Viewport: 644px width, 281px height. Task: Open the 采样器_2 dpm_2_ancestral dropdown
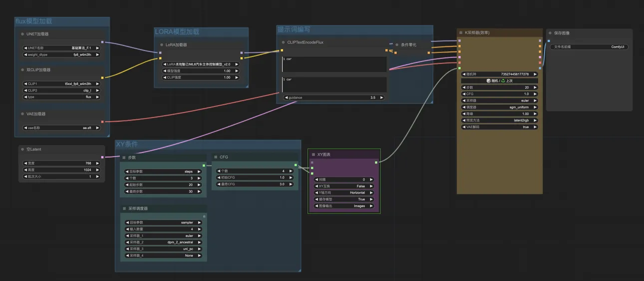point(163,242)
